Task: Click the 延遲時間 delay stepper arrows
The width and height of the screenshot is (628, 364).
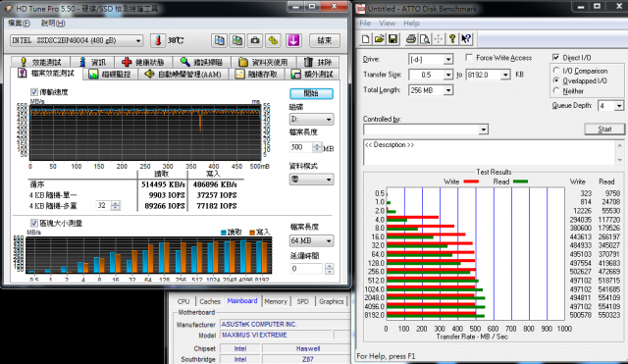Action: (329, 269)
